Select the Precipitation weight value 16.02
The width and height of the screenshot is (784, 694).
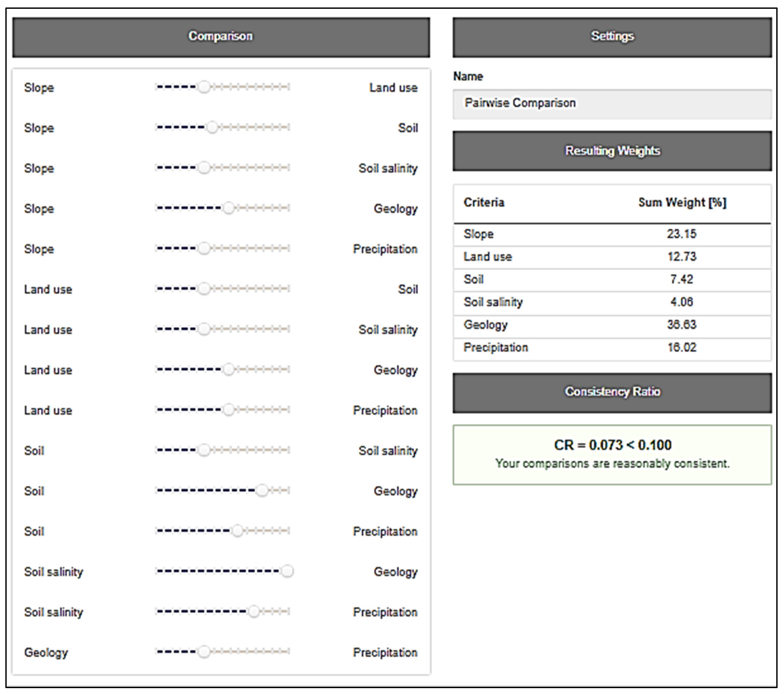[x=682, y=347]
